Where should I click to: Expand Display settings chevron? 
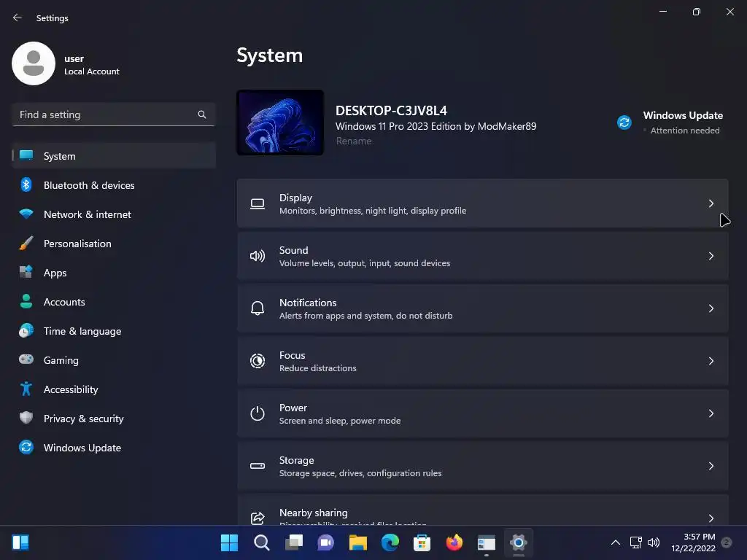(711, 204)
